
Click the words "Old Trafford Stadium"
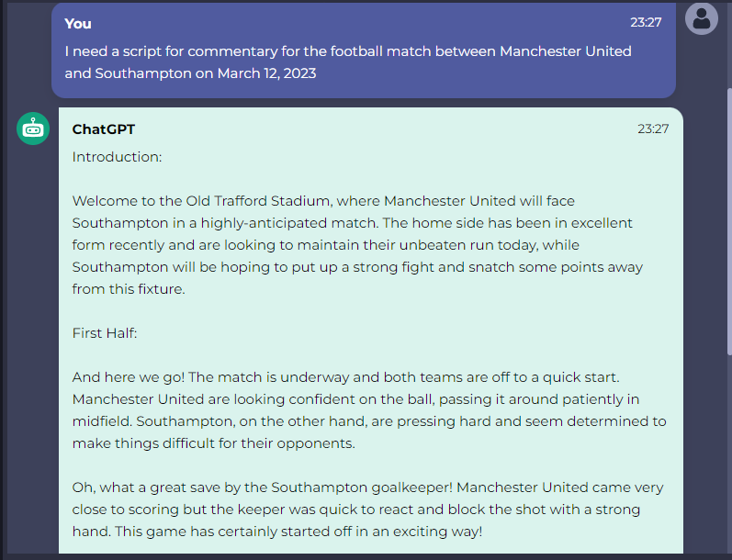click(x=258, y=201)
